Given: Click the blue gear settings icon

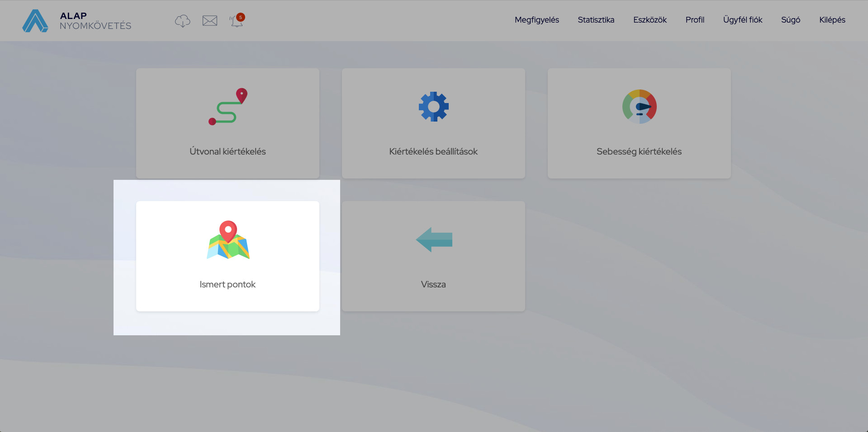Looking at the screenshot, I should click(x=433, y=107).
